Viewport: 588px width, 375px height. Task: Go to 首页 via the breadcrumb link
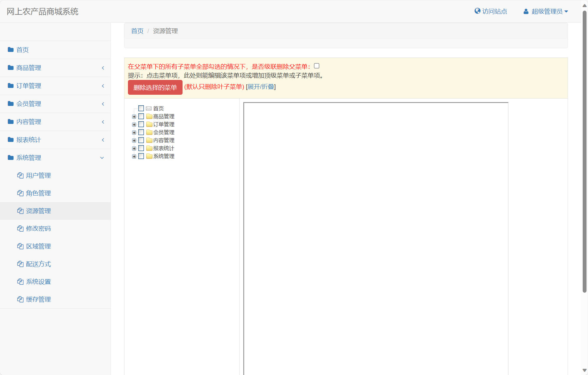click(x=137, y=31)
